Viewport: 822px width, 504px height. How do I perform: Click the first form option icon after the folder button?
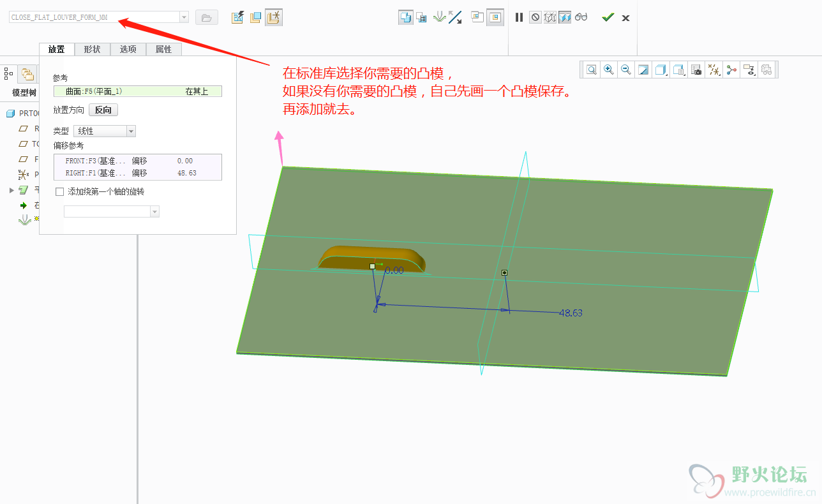(x=237, y=18)
